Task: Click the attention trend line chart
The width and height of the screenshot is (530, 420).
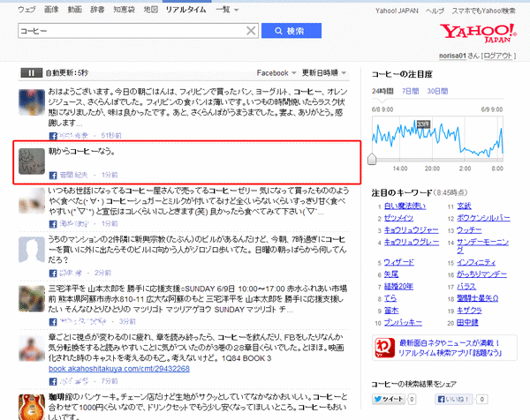Action: 437,139
